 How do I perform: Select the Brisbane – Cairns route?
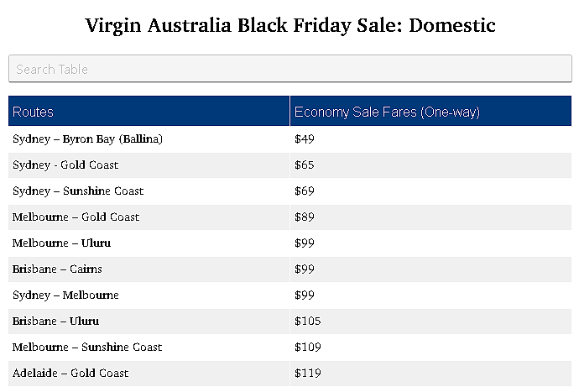coord(57,269)
